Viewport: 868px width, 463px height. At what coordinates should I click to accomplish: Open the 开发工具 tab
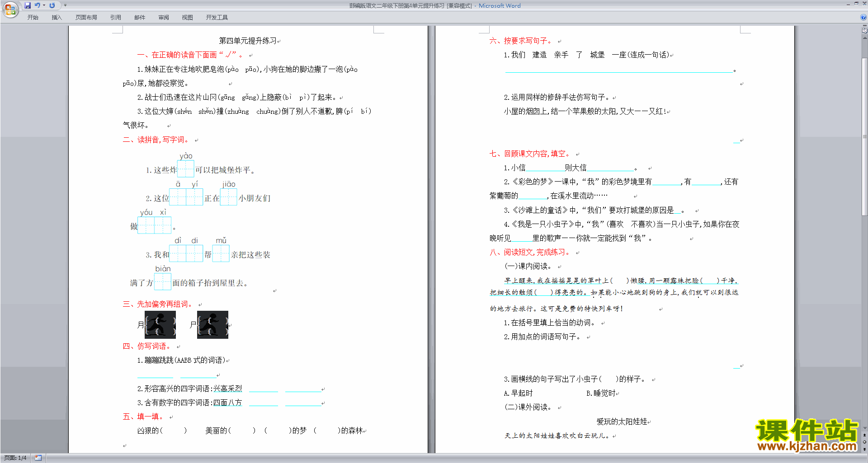(x=217, y=18)
